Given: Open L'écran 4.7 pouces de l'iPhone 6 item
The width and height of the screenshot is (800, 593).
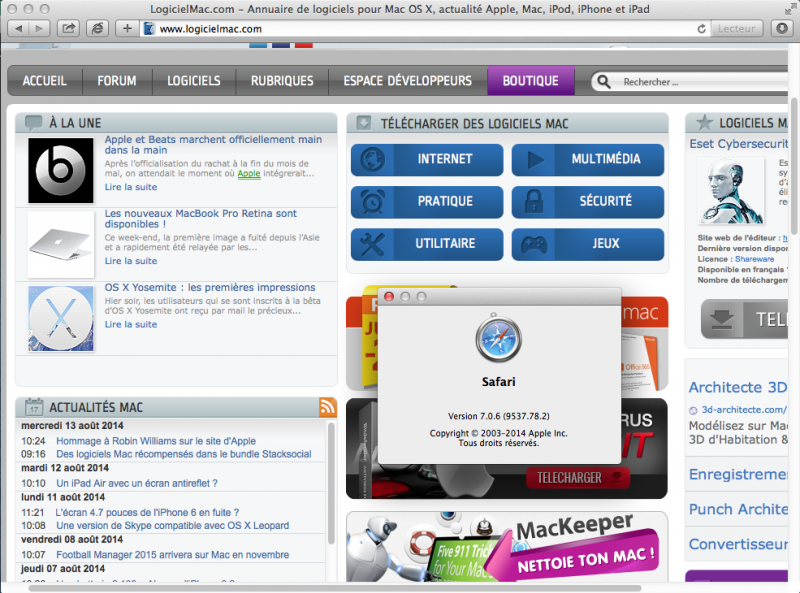Looking at the screenshot, I should click(x=147, y=512).
